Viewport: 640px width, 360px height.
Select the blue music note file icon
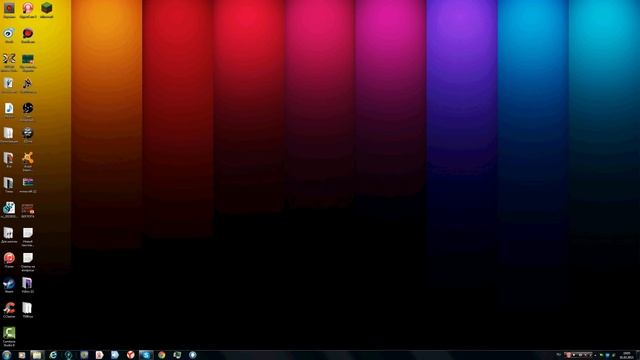9,109
